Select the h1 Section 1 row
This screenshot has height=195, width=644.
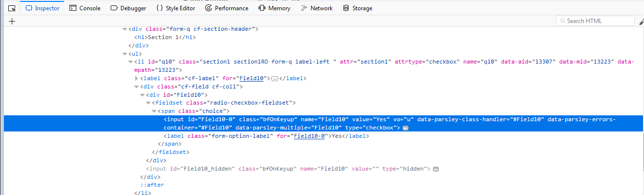pos(324,37)
